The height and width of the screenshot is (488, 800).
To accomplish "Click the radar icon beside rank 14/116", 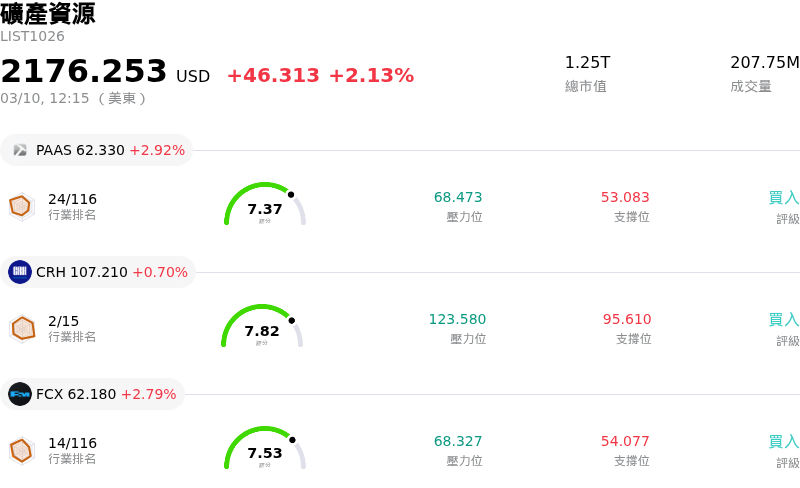I will 21,450.
